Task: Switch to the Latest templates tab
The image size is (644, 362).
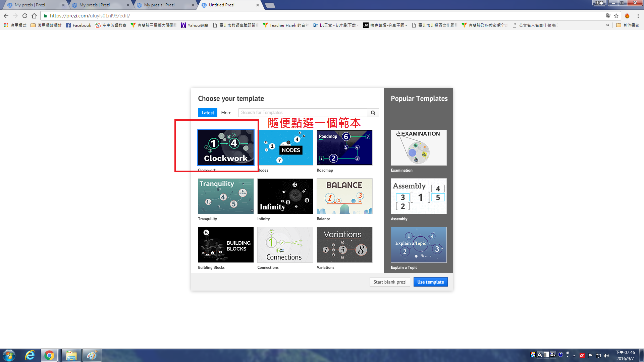Action: [208, 113]
